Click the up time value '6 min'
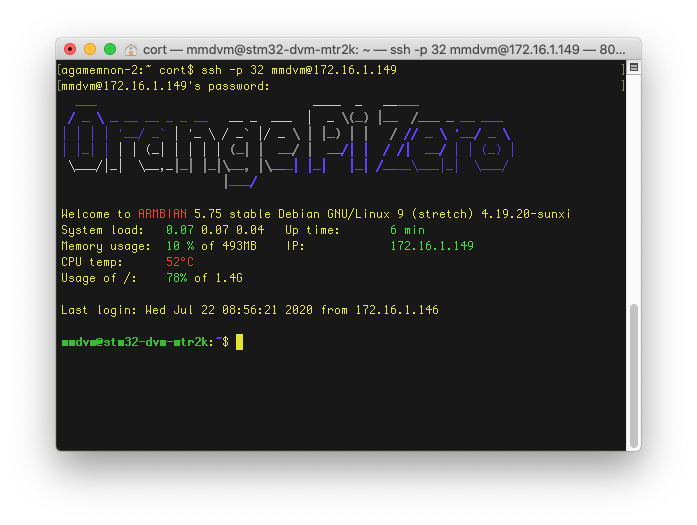This screenshot has height=525, width=697. tap(407, 230)
